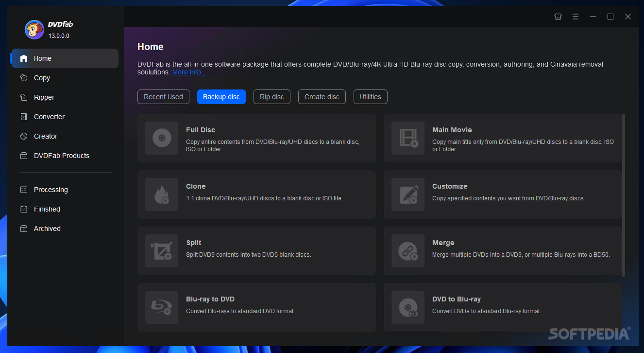This screenshot has width=644, height=353.
Task: Click the Clone flame icon
Action: click(x=162, y=194)
